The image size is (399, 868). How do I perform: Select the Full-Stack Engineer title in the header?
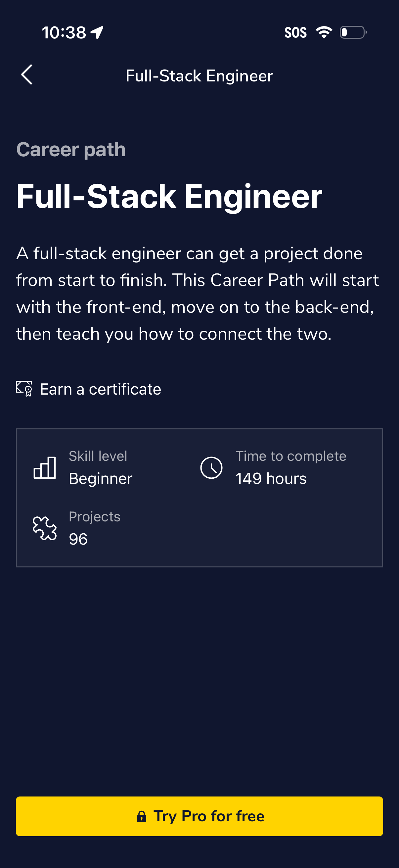click(x=199, y=75)
